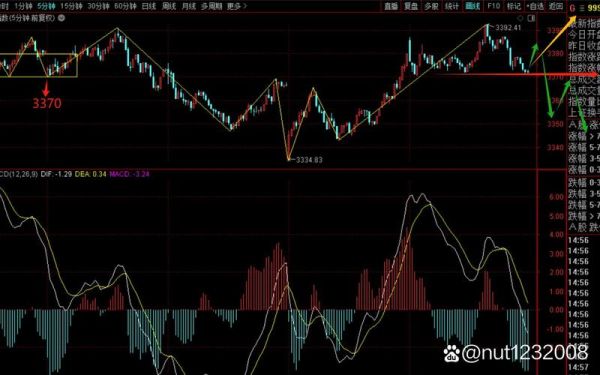The height and width of the screenshot is (375, 600).
Task: Click the 3392.41 high price label
Action: click(x=508, y=28)
